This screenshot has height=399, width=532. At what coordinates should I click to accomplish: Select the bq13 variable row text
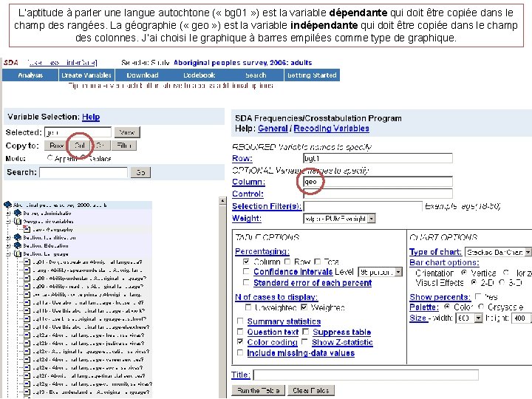point(91,392)
